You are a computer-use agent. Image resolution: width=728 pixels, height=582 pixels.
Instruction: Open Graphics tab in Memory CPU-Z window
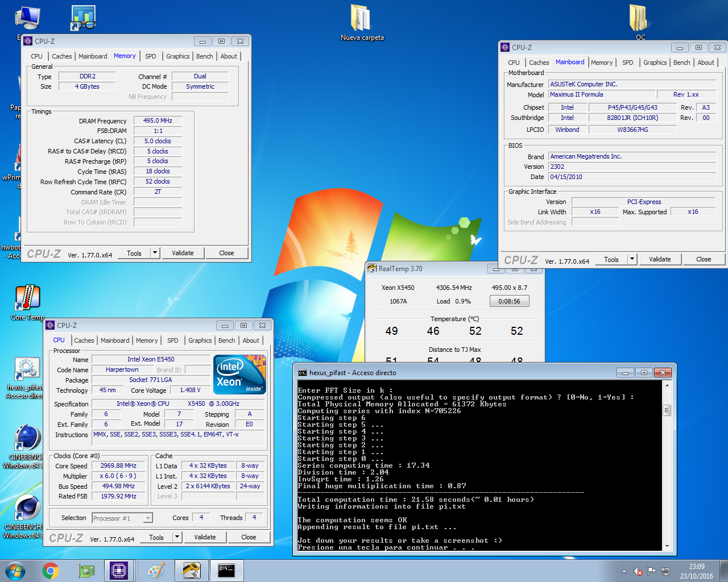click(x=177, y=56)
